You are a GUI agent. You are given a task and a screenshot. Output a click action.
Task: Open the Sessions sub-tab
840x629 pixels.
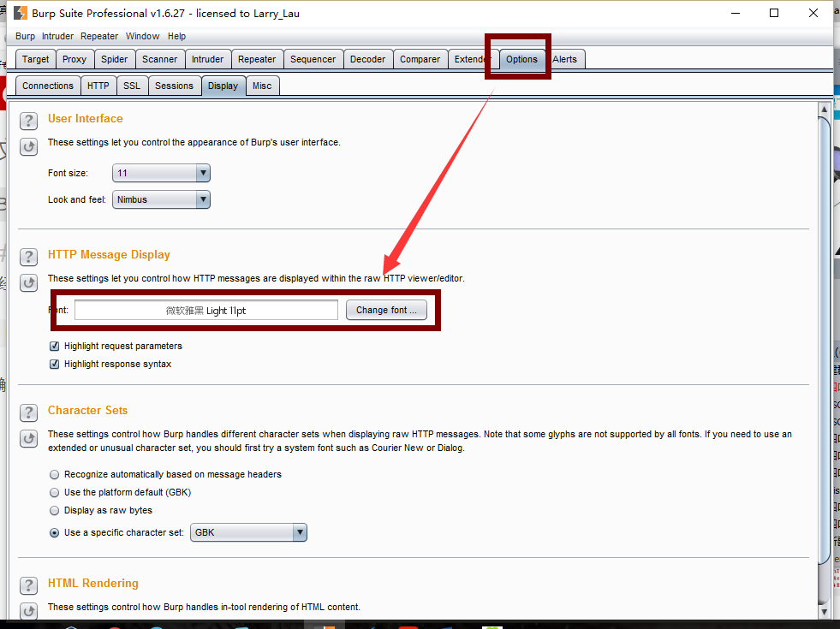pyautogui.click(x=174, y=86)
